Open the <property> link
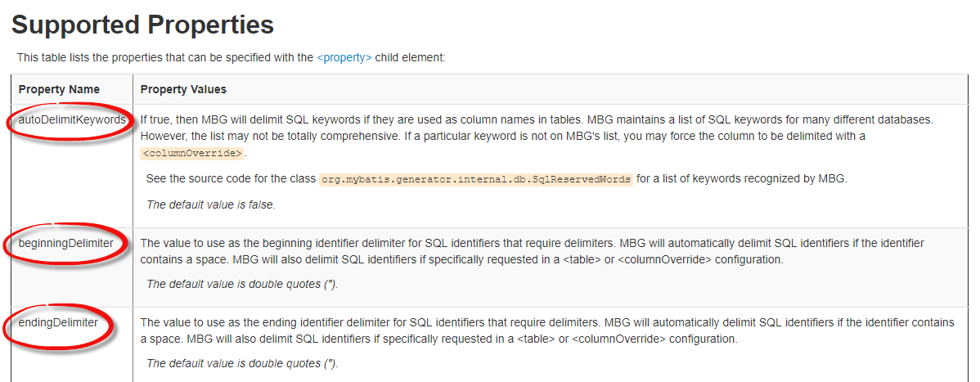 click(344, 57)
